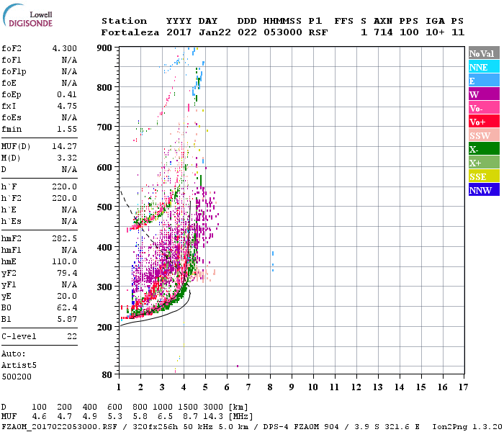This screenshot has height=432, width=504.
Task: Click the 900 km altitude axis label
Action: (104, 48)
